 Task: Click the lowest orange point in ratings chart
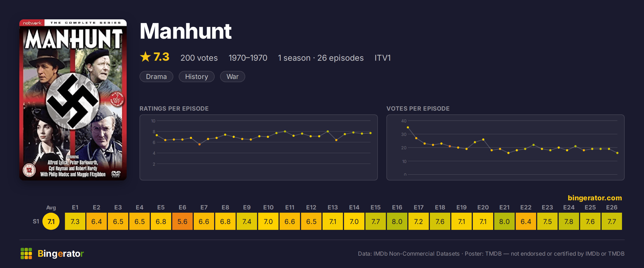tap(200, 144)
